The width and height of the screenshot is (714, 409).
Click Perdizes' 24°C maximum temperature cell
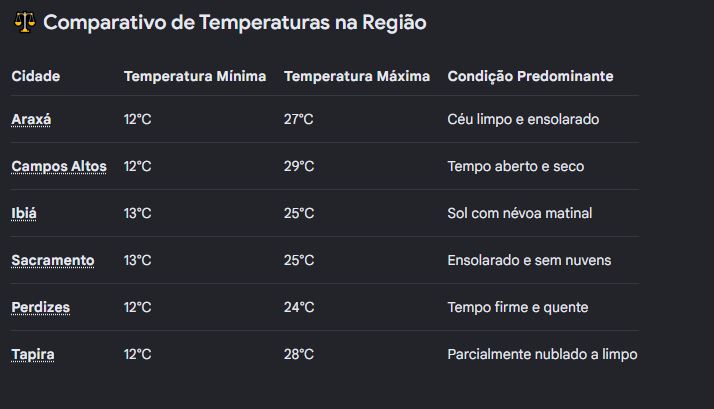point(299,307)
